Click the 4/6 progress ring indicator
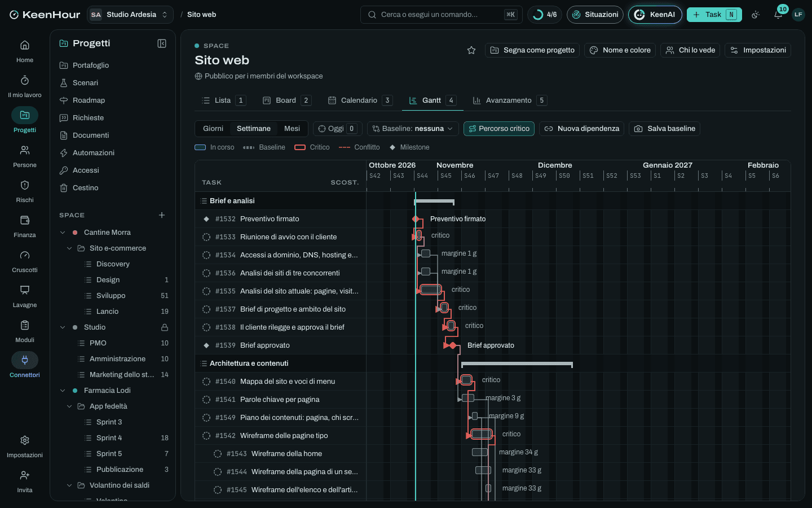This screenshot has width=812, height=508. pyautogui.click(x=545, y=15)
